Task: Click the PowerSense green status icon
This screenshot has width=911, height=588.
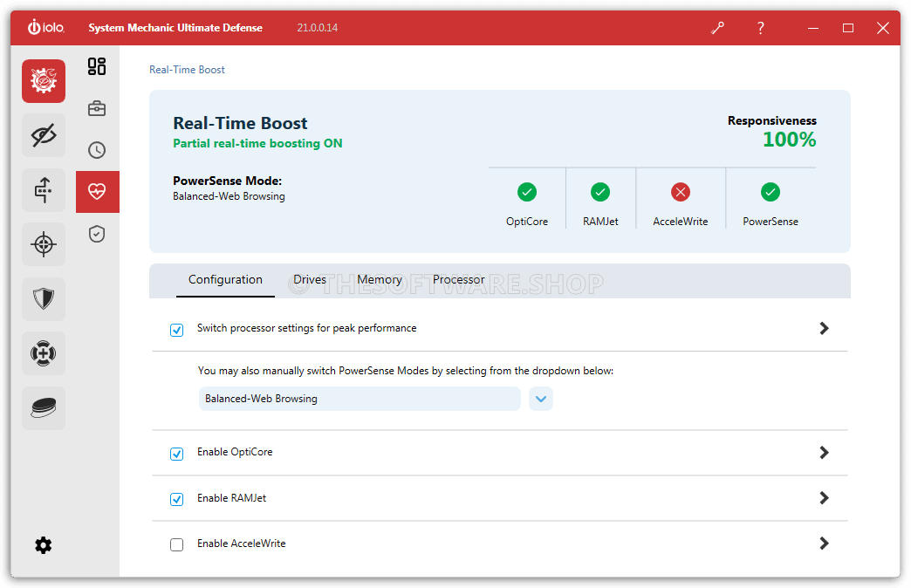Action: (x=771, y=192)
